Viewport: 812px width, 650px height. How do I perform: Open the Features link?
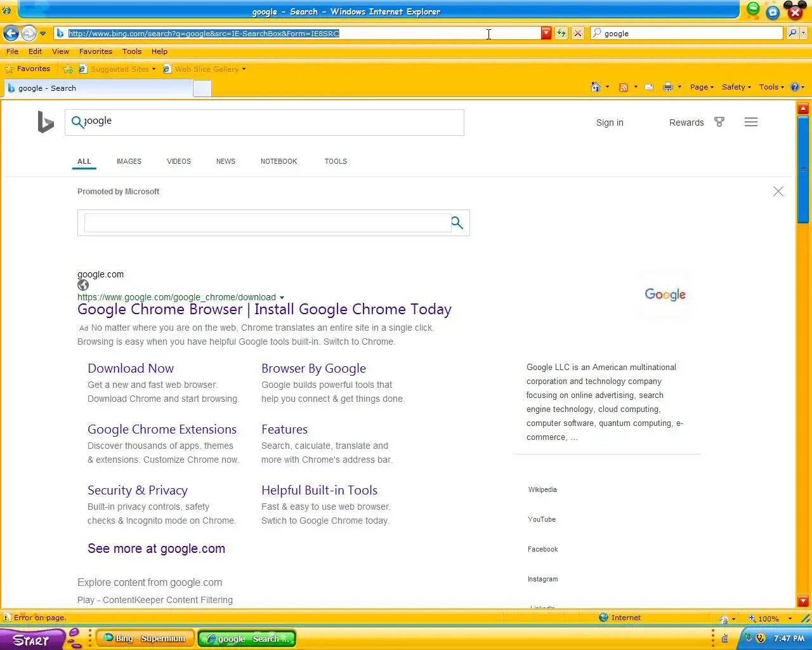(284, 429)
